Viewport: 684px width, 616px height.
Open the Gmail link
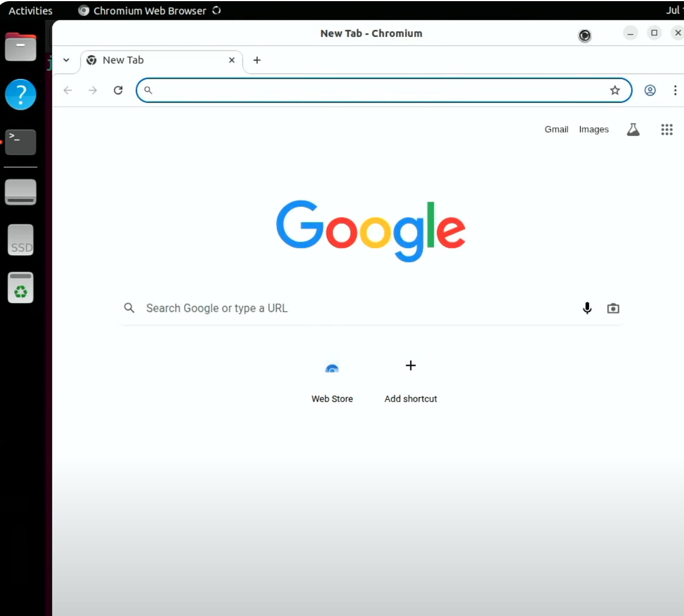click(x=556, y=130)
